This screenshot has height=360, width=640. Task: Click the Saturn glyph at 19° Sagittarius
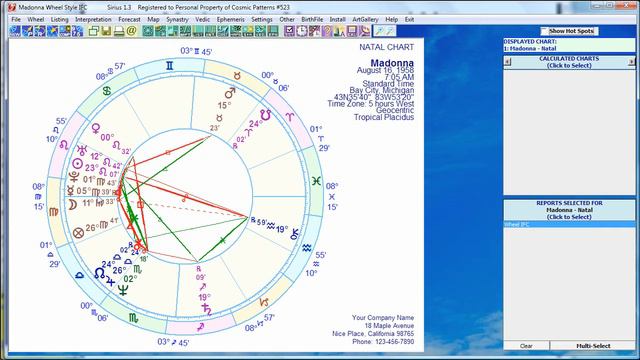pyautogui.click(x=206, y=309)
